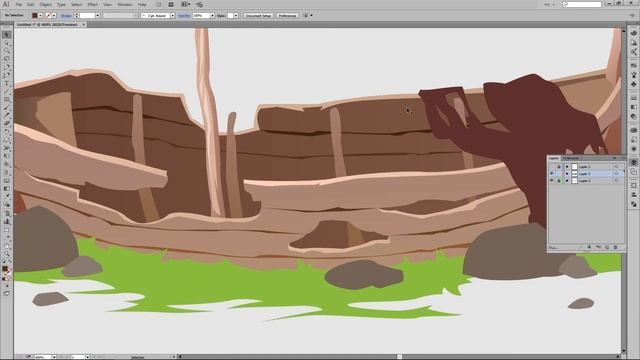Click thumbnail of highlighted layer
640x360 pixels.
(574, 174)
